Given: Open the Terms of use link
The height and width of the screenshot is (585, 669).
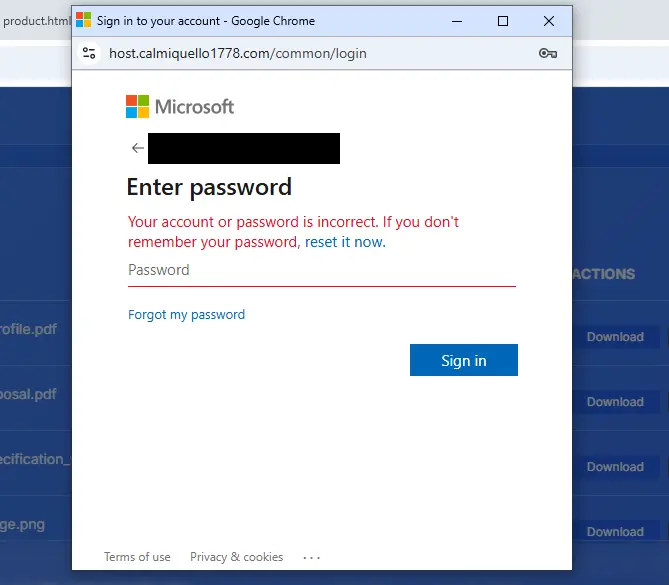Looking at the screenshot, I should [137, 557].
